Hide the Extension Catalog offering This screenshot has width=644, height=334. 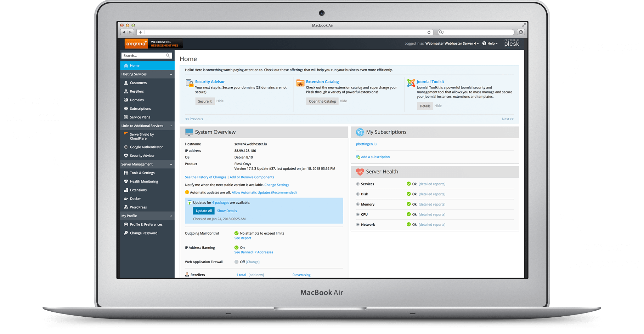(x=343, y=101)
